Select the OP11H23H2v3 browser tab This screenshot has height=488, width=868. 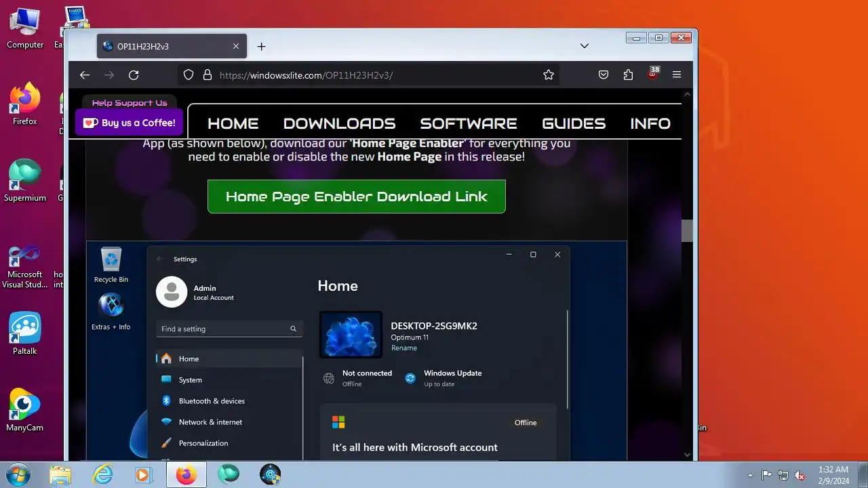172,46
